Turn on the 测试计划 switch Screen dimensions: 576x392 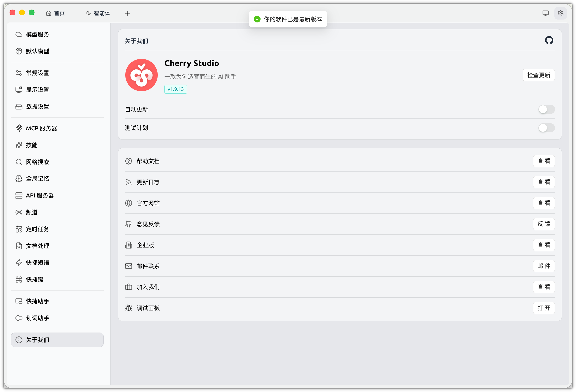(546, 128)
